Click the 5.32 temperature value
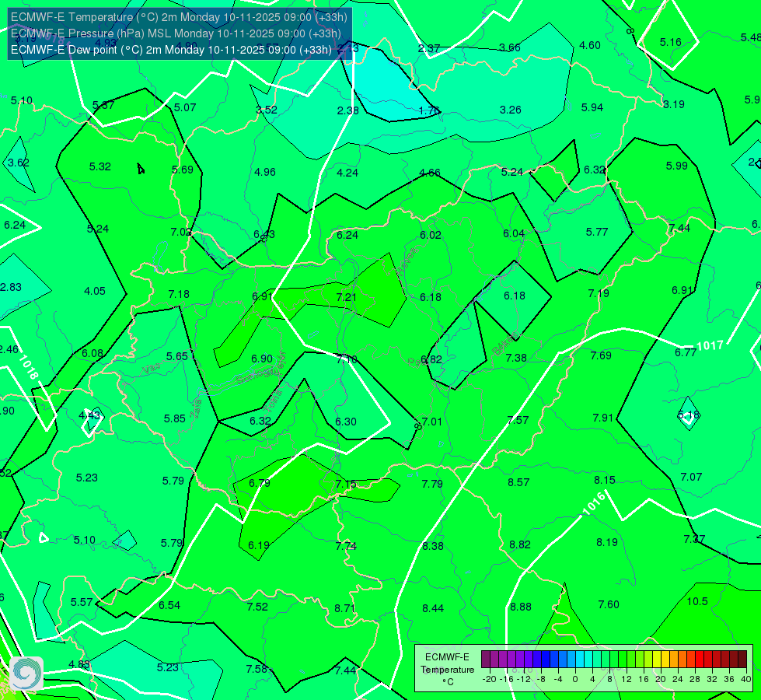Screen dimensions: 761x700 pos(100,166)
